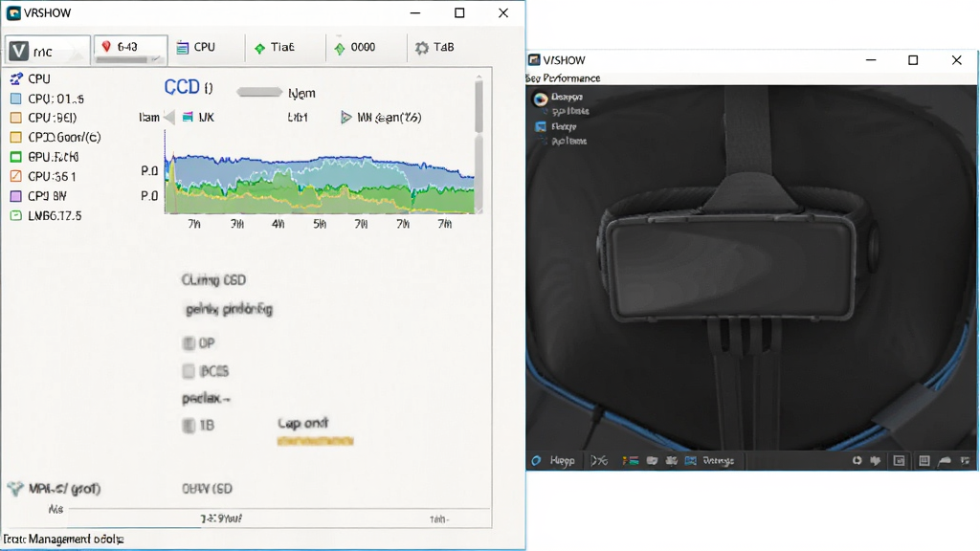Click the blue graph icon beside the CPU heading
Image resolution: width=980 pixels, height=551 pixels.
tap(16, 78)
